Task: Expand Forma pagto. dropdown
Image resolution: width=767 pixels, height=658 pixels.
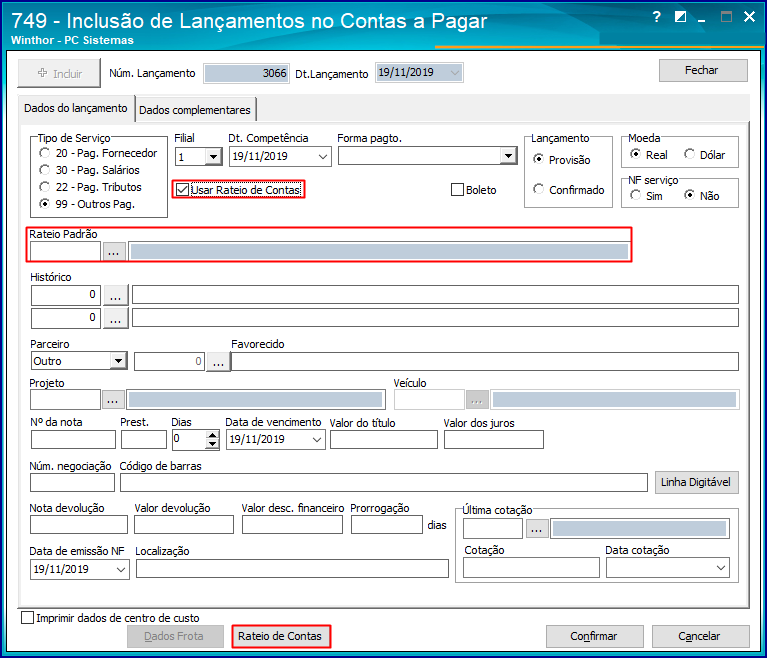Action: coord(508,156)
